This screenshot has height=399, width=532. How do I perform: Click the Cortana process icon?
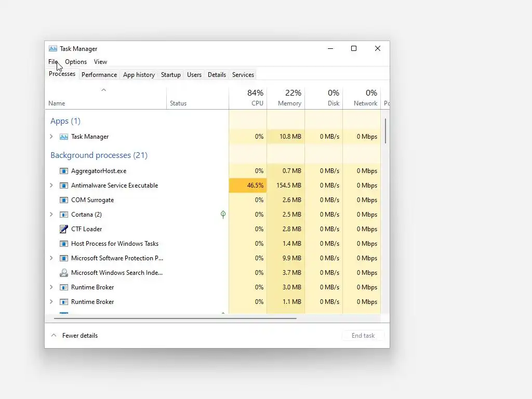pyautogui.click(x=64, y=215)
